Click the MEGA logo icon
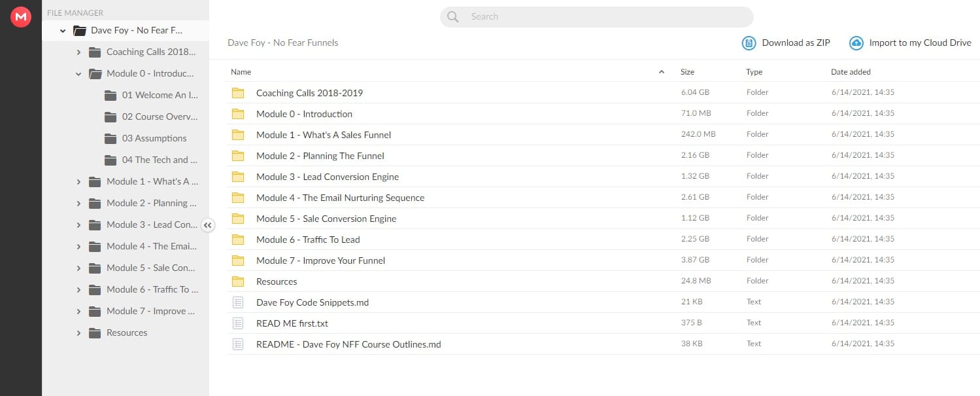 click(x=21, y=17)
